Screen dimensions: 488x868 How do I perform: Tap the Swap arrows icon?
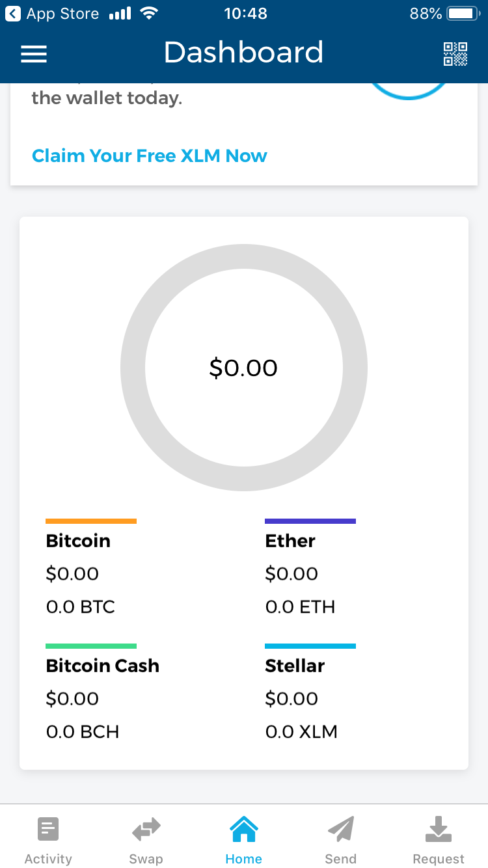tap(146, 830)
